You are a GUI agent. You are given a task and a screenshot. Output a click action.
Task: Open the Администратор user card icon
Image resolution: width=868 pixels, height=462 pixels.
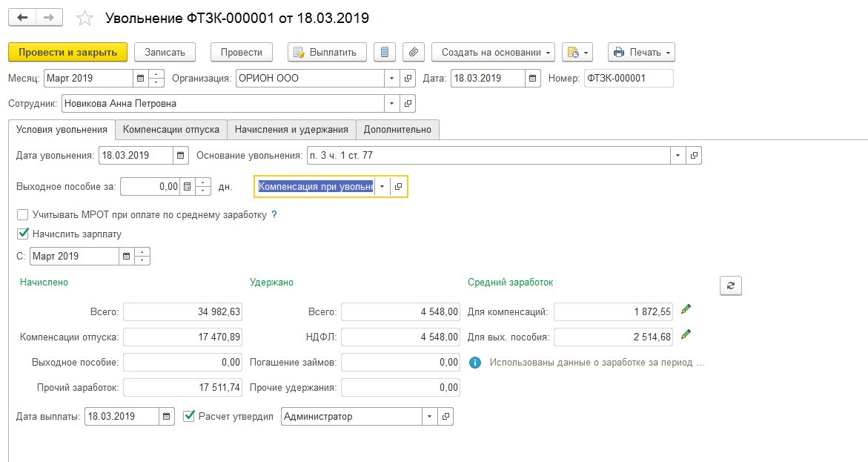446,417
